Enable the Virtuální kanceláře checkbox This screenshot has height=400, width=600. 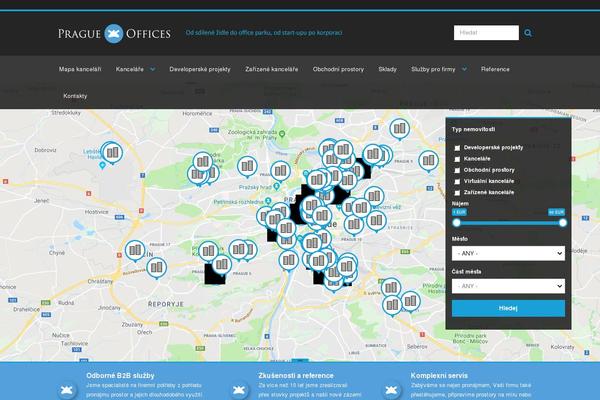457,181
